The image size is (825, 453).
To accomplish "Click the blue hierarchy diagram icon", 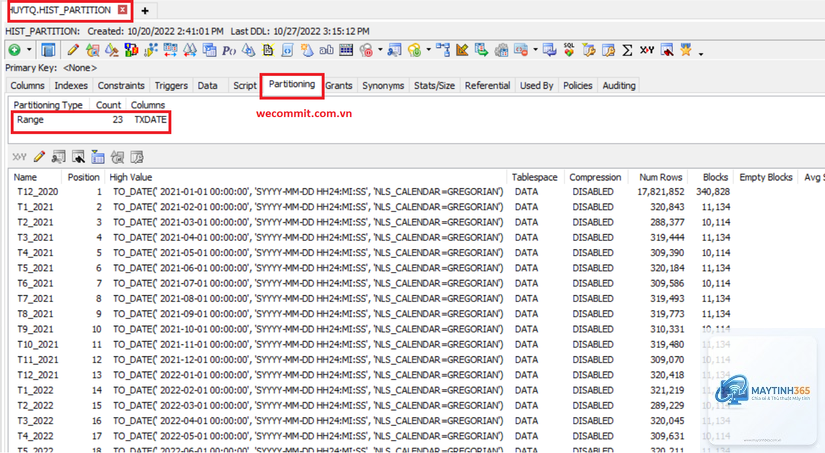I will (x=443, y=50).
